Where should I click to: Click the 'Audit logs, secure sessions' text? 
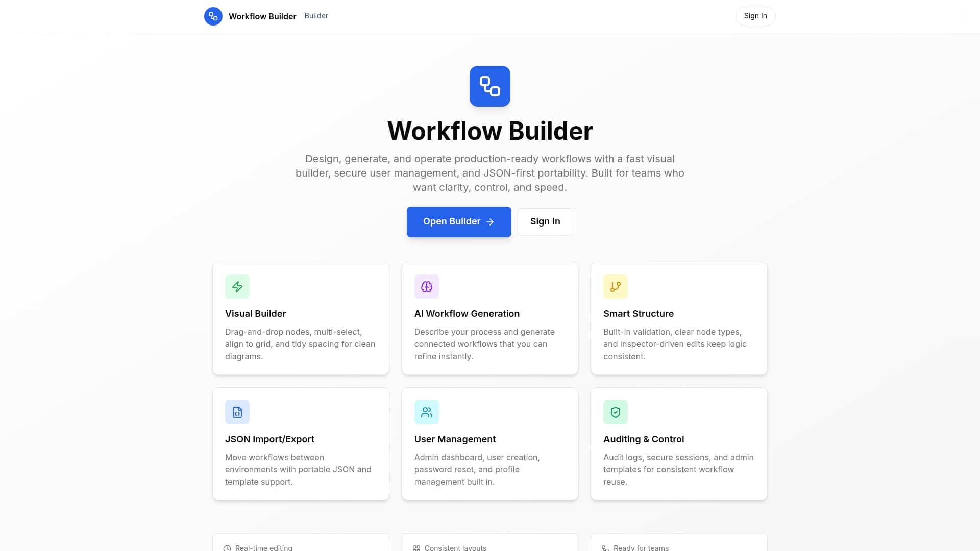678,470
